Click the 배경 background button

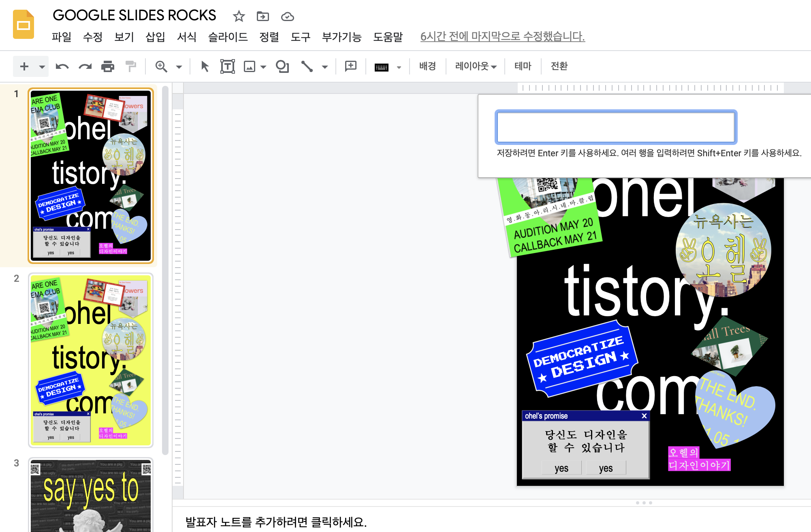pos(427,66)
